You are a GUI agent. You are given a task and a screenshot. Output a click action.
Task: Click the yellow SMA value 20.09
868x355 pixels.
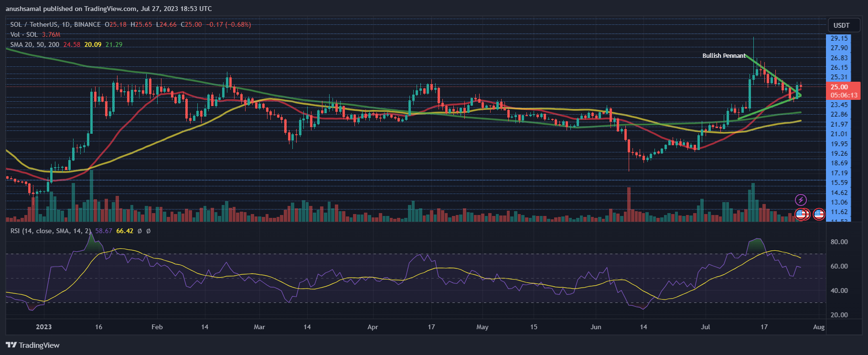click(93, 44)
